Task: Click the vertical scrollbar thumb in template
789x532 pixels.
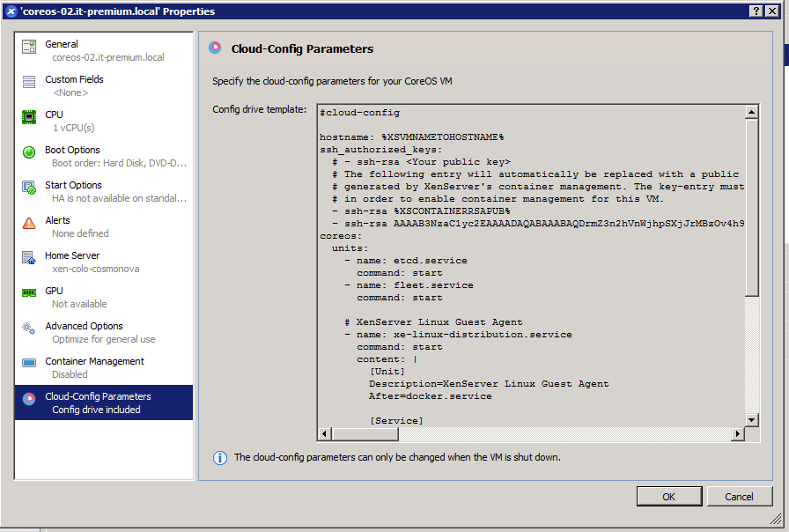Action: [x=752, y=207]
